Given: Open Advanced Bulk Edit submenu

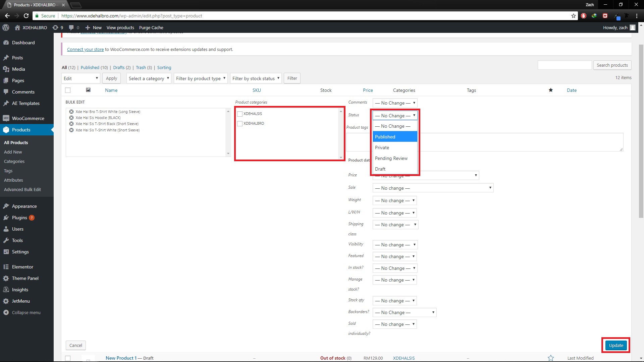Looking at the screenshot, I should tap(22, 189).
